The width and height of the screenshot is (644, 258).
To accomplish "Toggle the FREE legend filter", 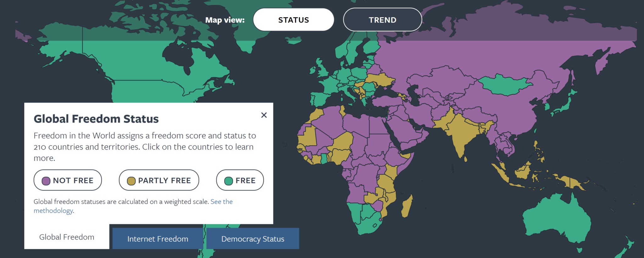I will pos(240,180).
